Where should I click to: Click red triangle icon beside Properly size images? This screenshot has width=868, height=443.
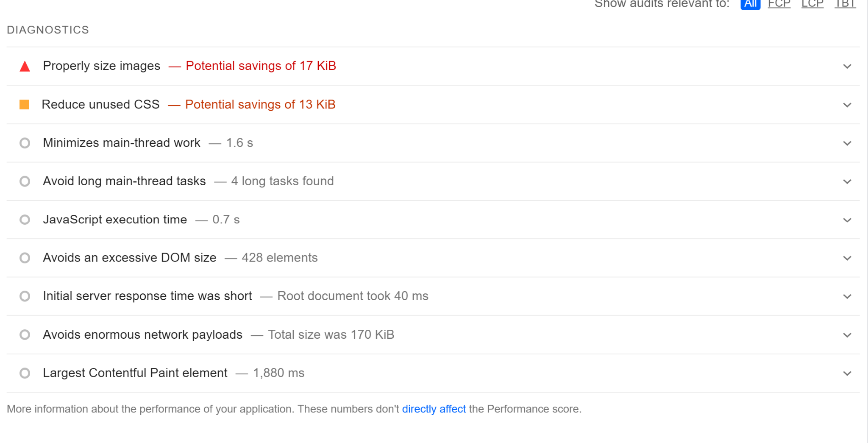click(25, 66)
